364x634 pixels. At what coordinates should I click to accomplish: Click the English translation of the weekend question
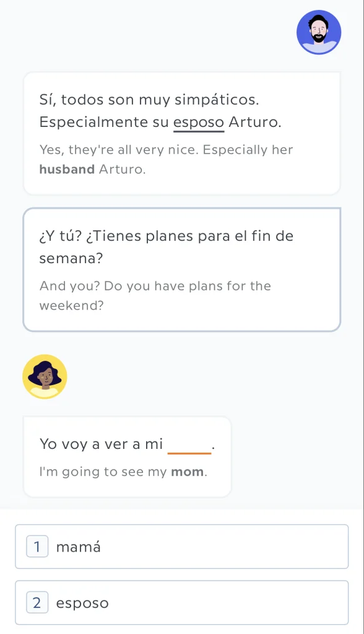155,295
